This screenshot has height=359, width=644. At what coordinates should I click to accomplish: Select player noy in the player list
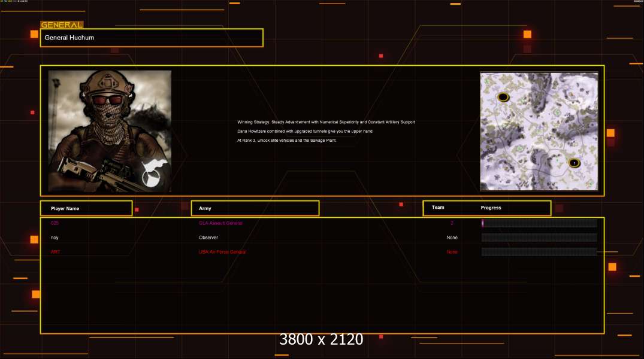[55, 238]
